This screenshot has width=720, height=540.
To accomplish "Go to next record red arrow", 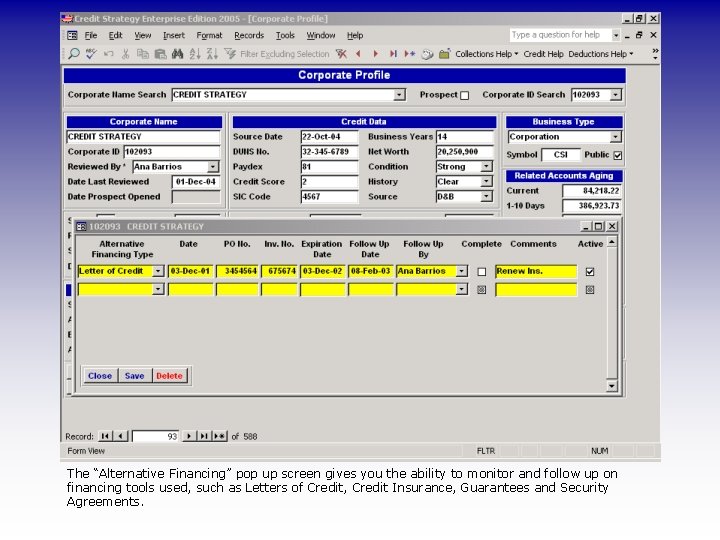I will [376, 54].
